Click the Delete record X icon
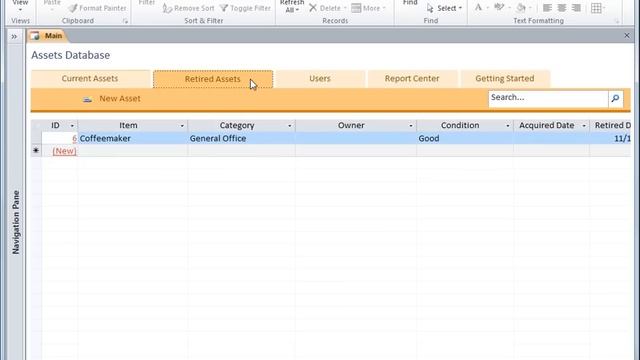640x360 pixels. (313, 8)
